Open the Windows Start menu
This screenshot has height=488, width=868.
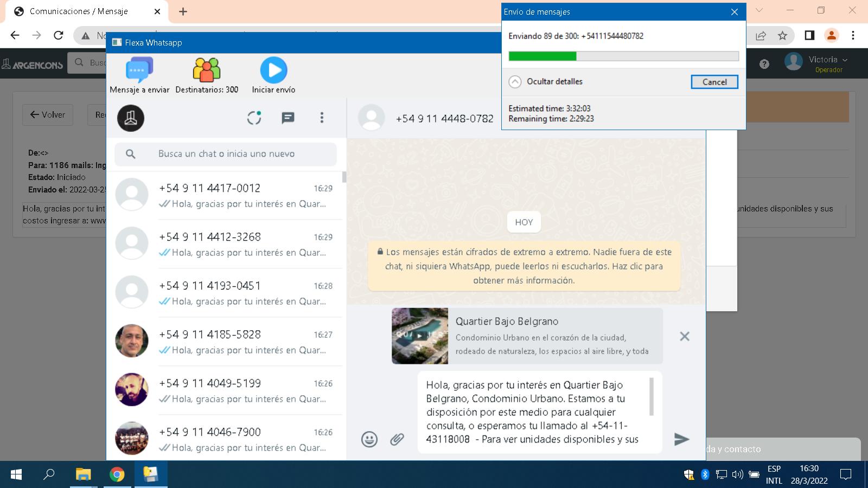16,474
